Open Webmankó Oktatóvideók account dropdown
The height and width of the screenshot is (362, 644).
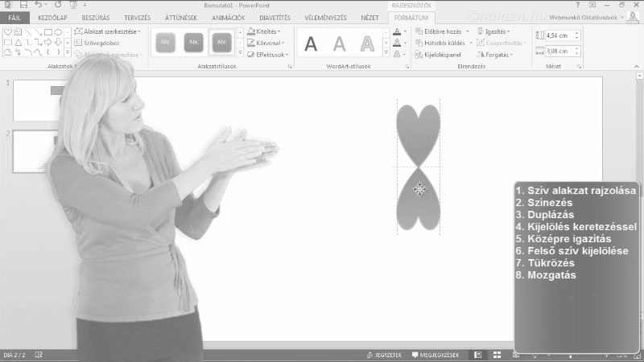587,17
